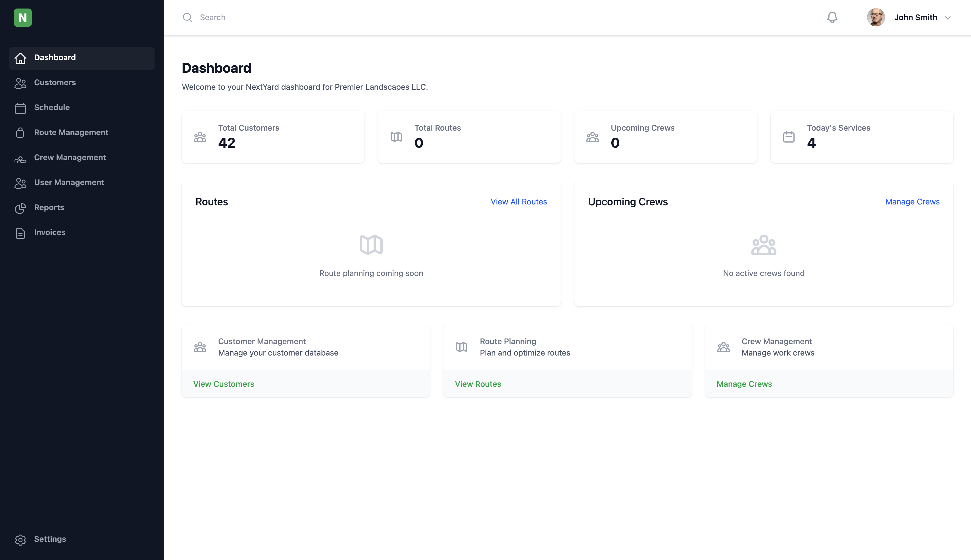Click the Invoices document icon
971x560 pixels.
(x=20, y=233)
